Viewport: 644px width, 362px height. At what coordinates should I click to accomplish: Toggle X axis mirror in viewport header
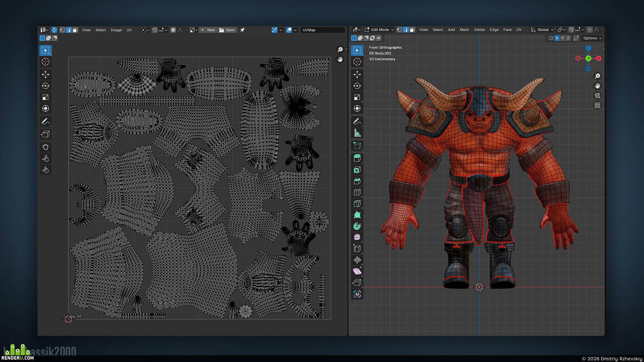point(557,38)
